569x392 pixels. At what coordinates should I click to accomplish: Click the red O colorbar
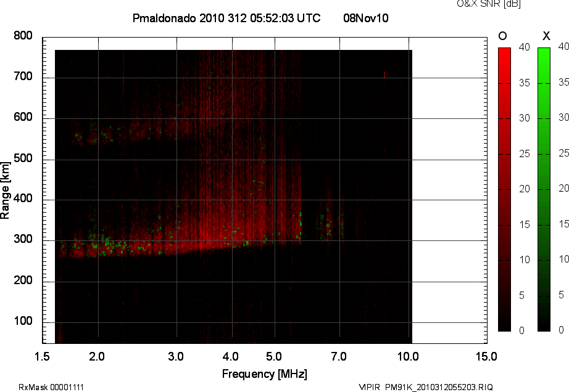[504, 189]
